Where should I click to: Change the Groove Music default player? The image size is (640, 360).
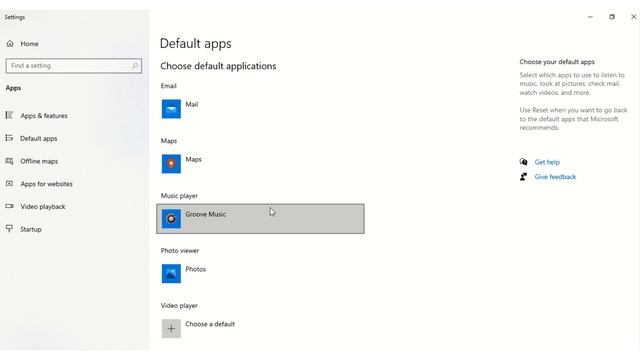coord(260,219)
